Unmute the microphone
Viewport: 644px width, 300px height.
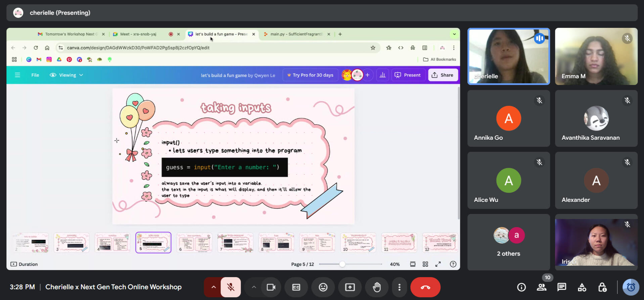coord(231,287)
